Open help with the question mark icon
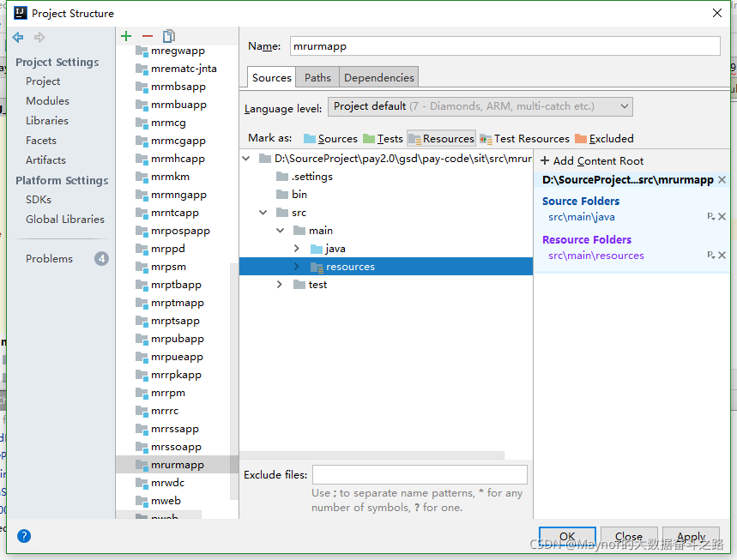The height and width of the screenshot is (560, 737). pos(23,535)
